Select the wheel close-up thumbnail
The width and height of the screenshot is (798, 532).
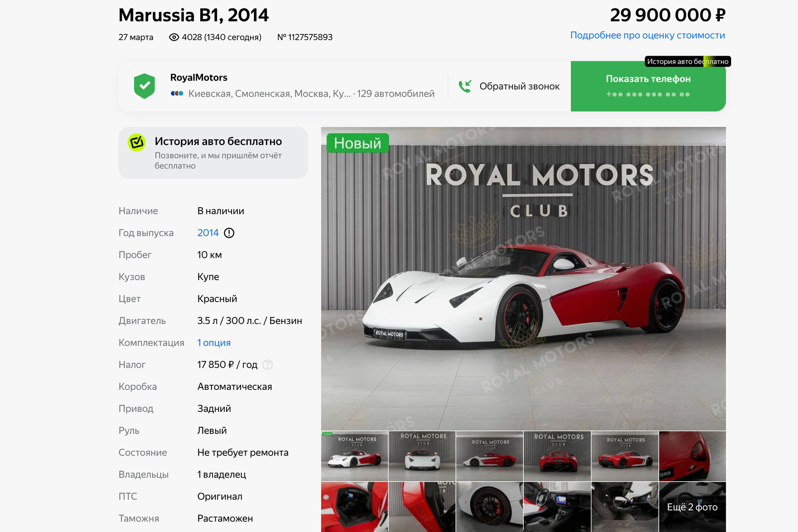[490, 507]
